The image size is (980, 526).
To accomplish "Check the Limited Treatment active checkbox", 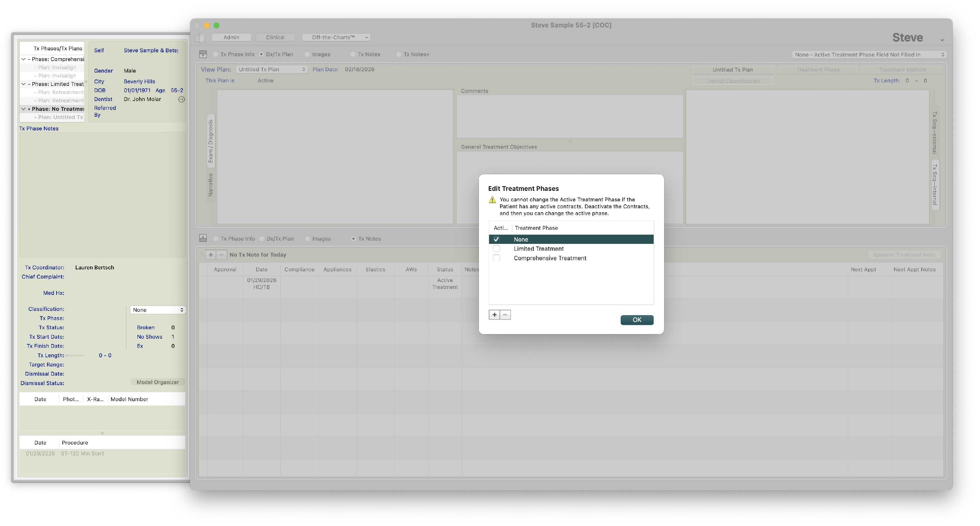I will click(x=496, y=248).
